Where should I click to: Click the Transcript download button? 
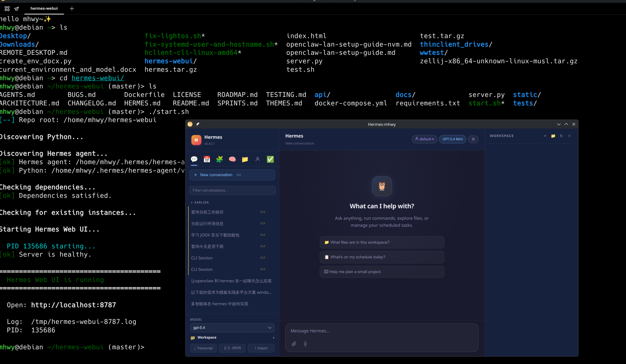[x=204, y=348]
